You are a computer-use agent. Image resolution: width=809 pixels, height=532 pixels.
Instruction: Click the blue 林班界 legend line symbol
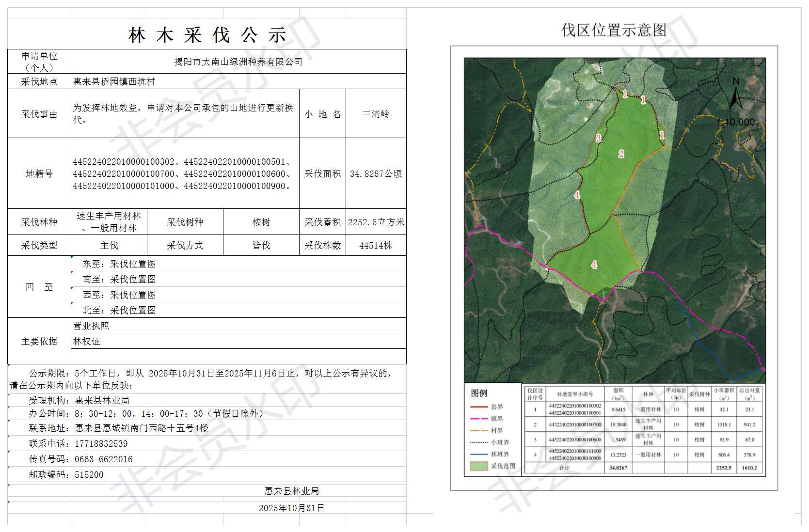click(x=479, y=454)
